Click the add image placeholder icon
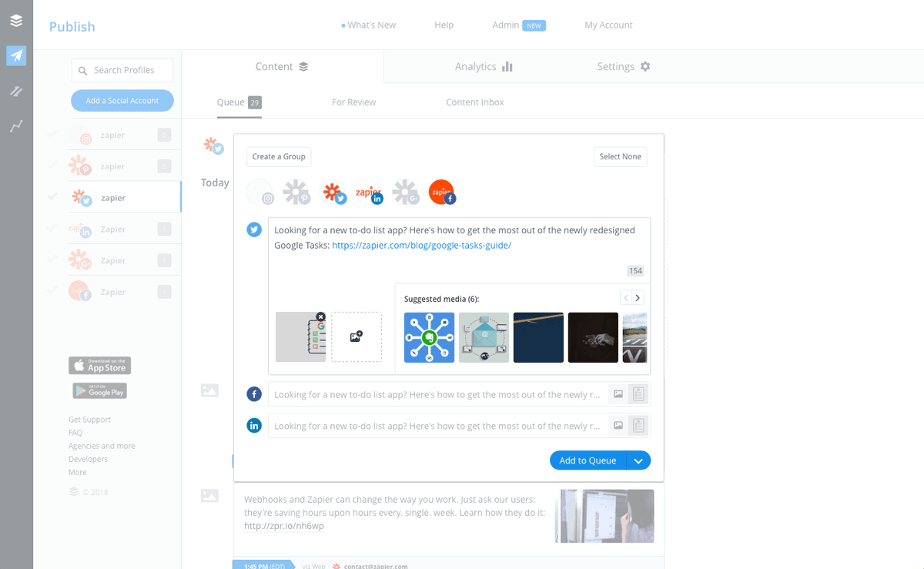The width and height of the screenshot is (924, 569). pos(357,336)
